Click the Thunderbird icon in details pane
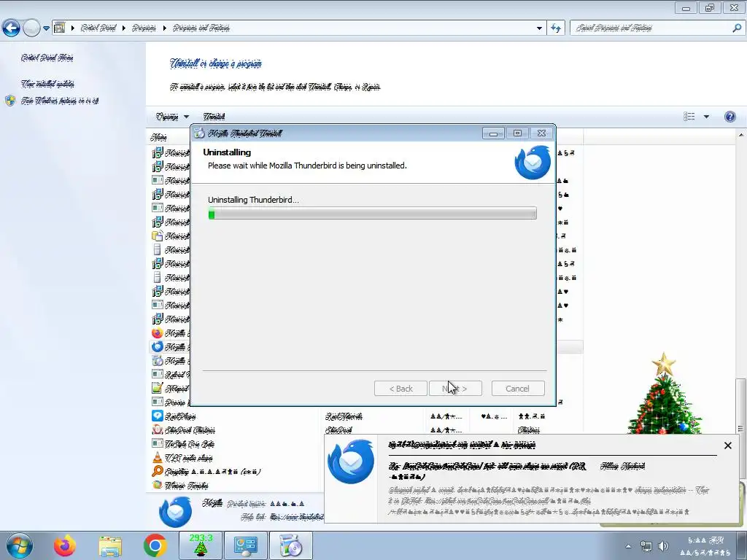Viewport: 747px width, 560px height. coord(175,512)
